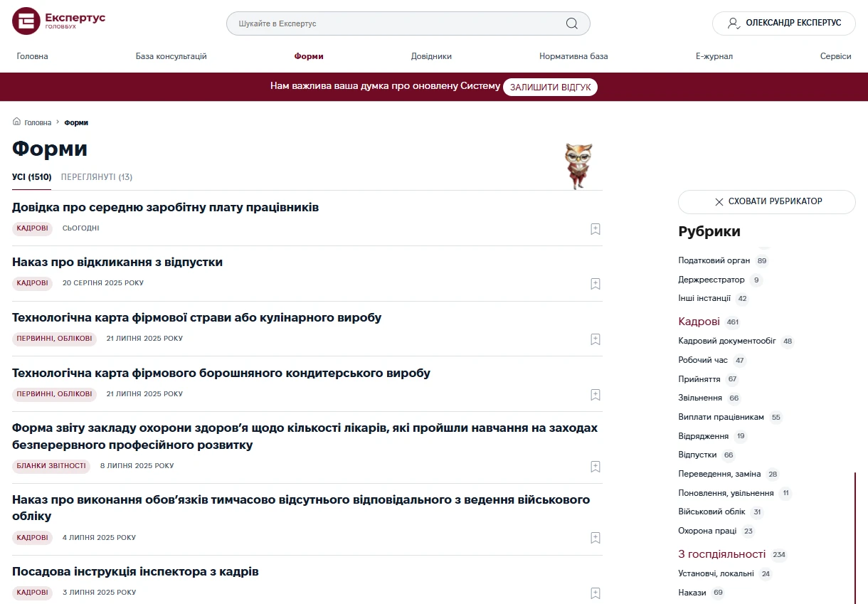Bookmark the form "Технологічна карта фірмової страви"
The height and width of the screenshot is (604, 868).
[x=595, y=339]
